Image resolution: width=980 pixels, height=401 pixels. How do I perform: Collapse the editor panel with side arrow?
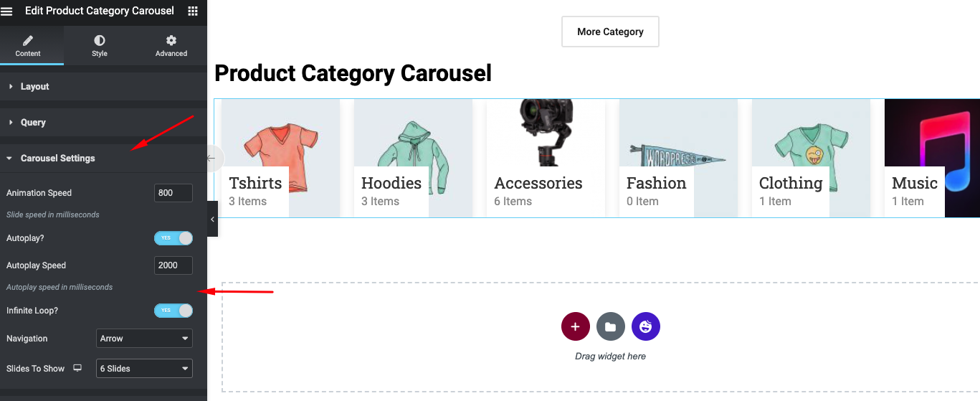212,218
